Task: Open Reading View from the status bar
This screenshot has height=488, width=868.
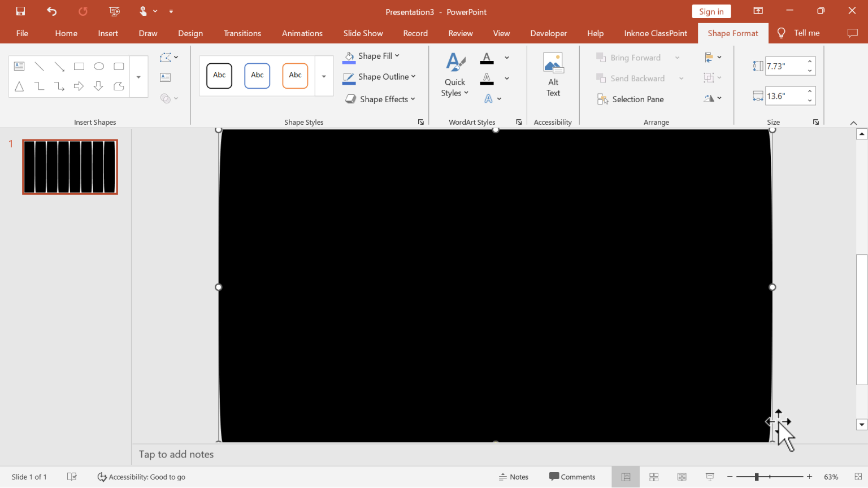Action: [x=682, y=477]
